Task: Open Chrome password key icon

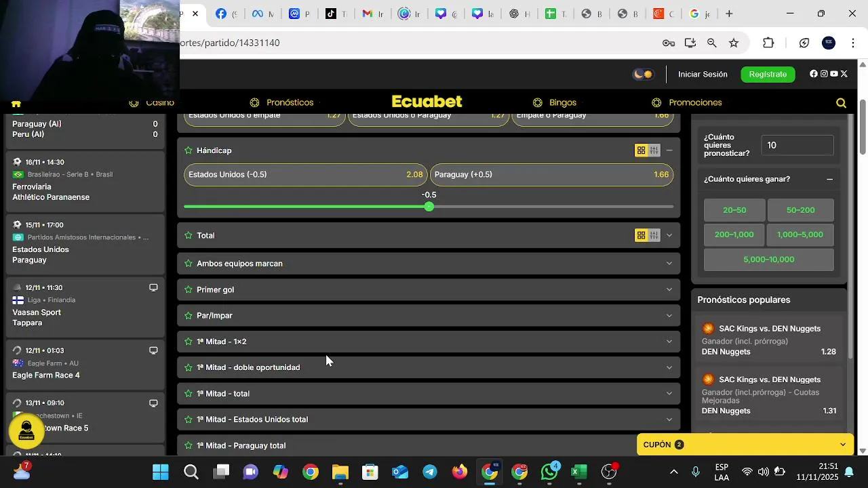Action: click(x=669, y=43)
